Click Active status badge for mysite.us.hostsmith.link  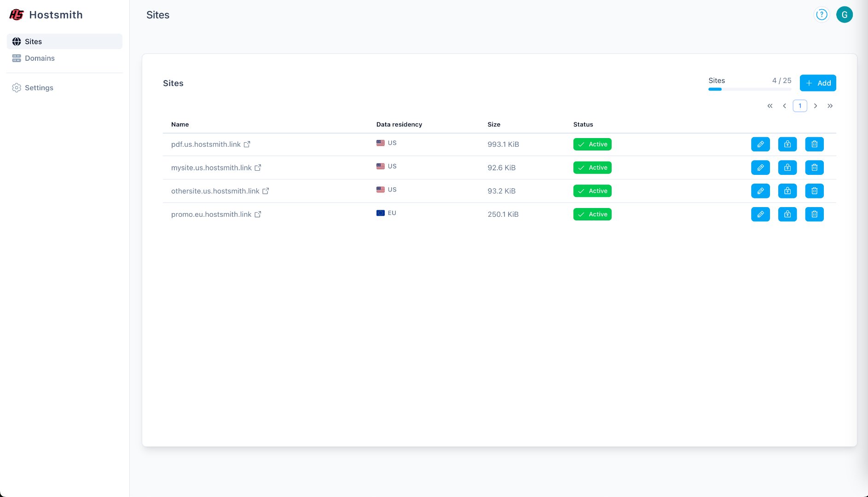tap(592, 168)
